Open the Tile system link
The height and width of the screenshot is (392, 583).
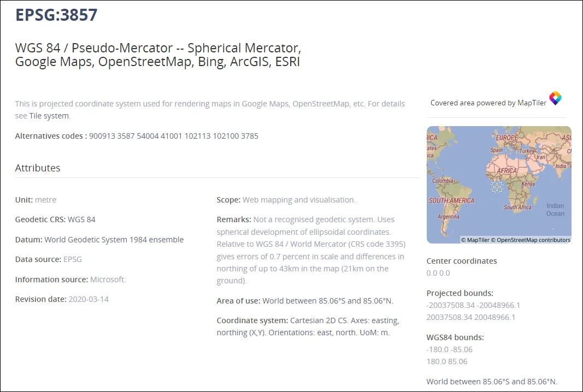click(x=49, y=116)
